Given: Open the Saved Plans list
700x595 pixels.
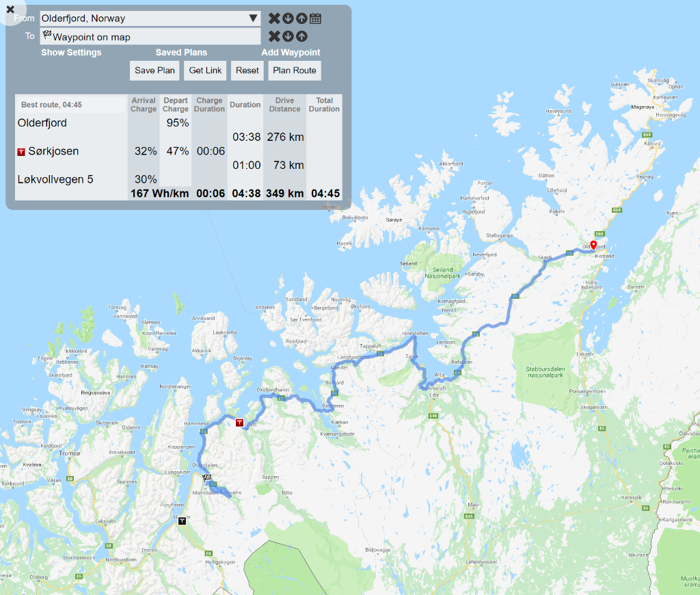Looking at the screenshot, I should click(181, 53).
